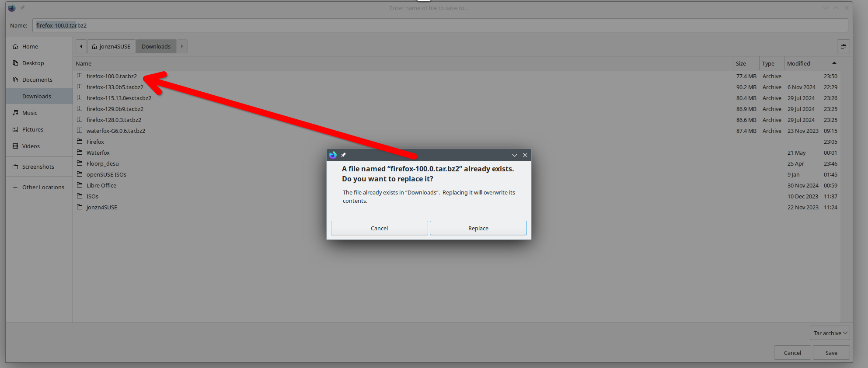868x368 pixels.
Task: Open Other Locations in the sidebar
Action: point(39,187)
